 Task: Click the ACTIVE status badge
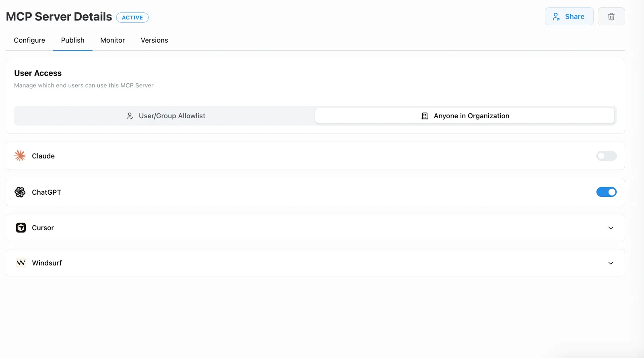[x=132, y=18]
